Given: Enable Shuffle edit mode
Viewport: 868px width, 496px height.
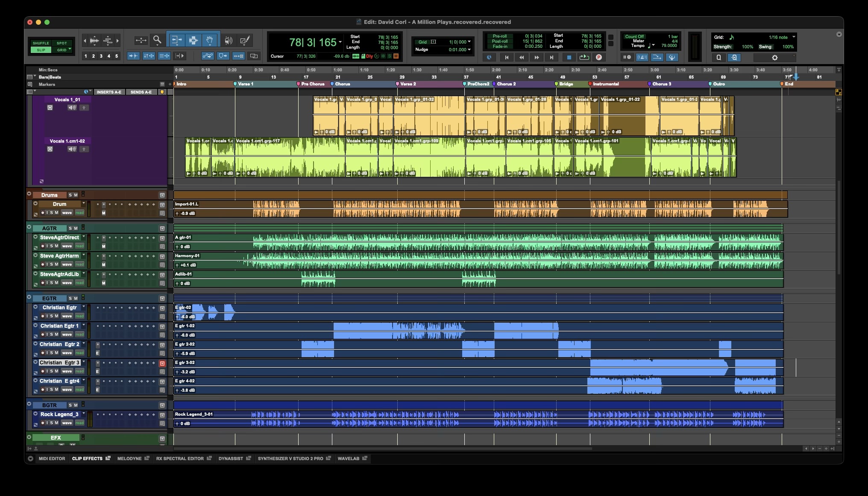Looking at the screenshot, I should [x=41, y=43].
